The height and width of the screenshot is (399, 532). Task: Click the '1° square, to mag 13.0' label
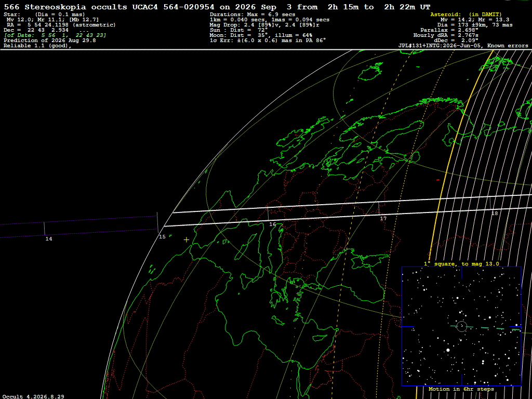pyautogui.click(x=461, y=263)
